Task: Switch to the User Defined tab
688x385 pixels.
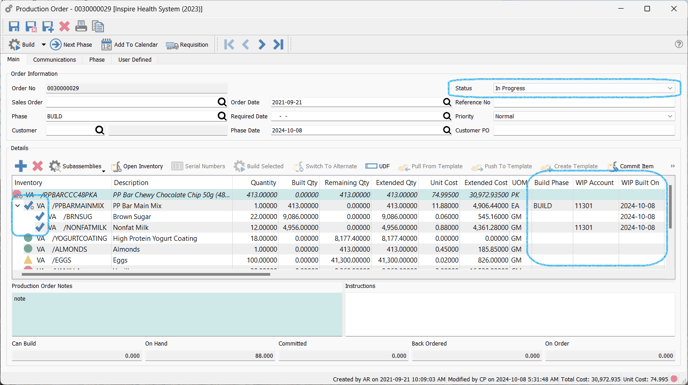Action: 135,60
